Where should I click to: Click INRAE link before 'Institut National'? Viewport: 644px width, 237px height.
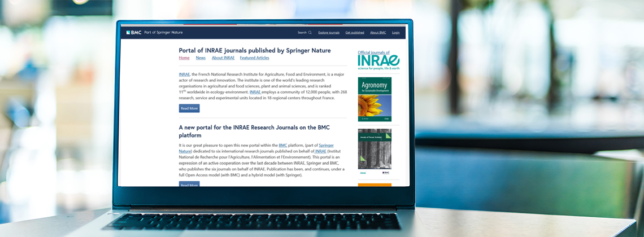320,151
